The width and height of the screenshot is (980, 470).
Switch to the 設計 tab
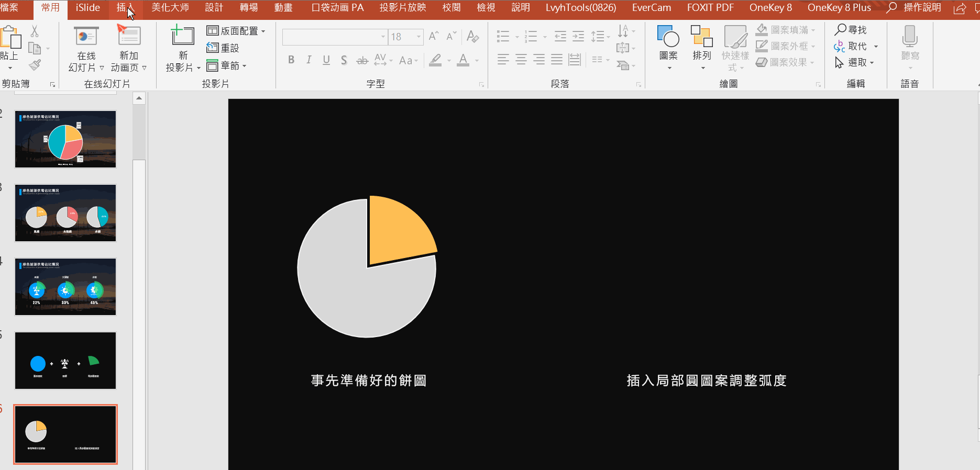point(214,8)
